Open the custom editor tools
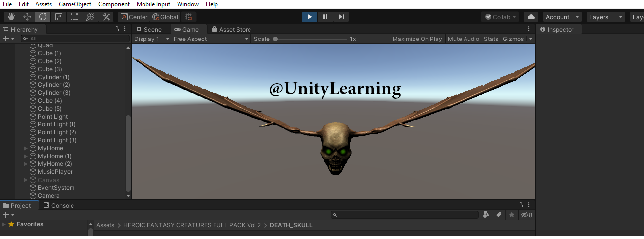Screen dimensions: 644x239 (106, 17)
